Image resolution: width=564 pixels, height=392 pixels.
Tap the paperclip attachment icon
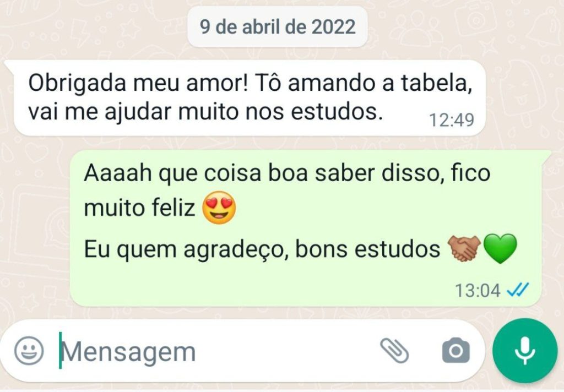[394, 351]
